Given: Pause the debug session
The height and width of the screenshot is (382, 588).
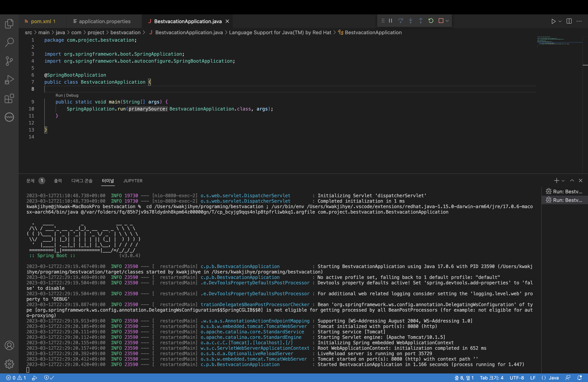Looking at the screenshot, I should 390,21.
